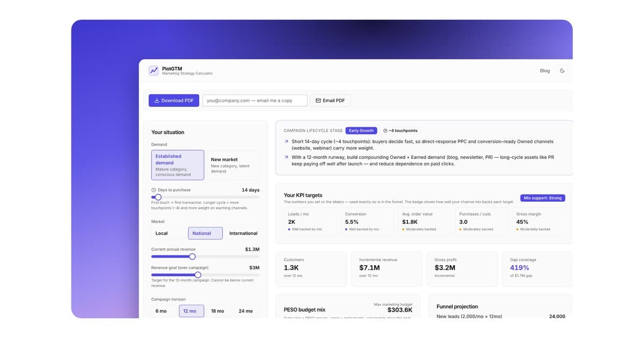Click the Mix support: Strong badge
The height and width of the screenshot is (338, 644).
543,198
